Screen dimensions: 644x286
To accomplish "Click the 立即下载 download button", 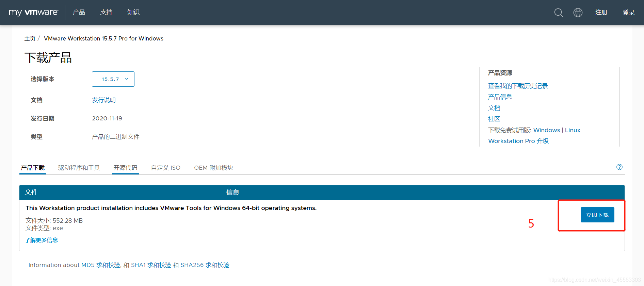I will click(x=597, y=215).
